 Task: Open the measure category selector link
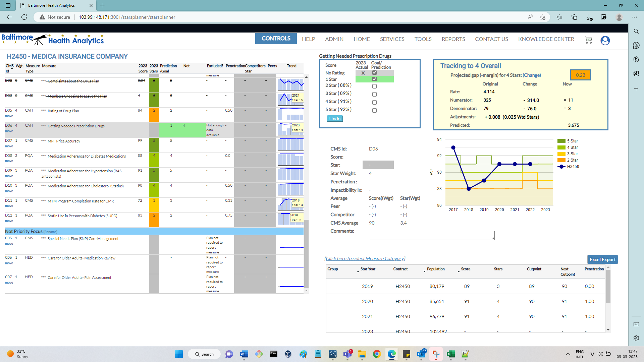point(365,258)
